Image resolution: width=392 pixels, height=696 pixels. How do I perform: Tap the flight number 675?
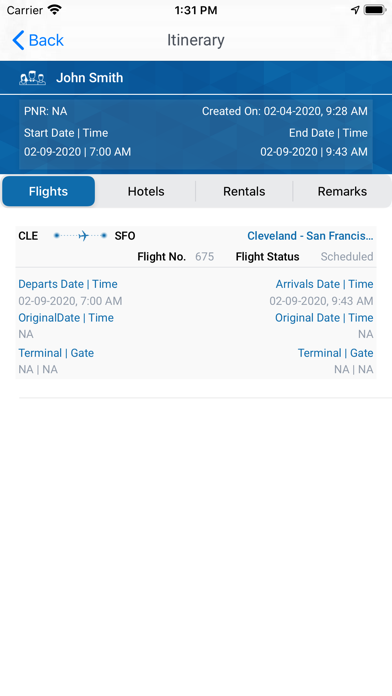click(x=205, y=257)
